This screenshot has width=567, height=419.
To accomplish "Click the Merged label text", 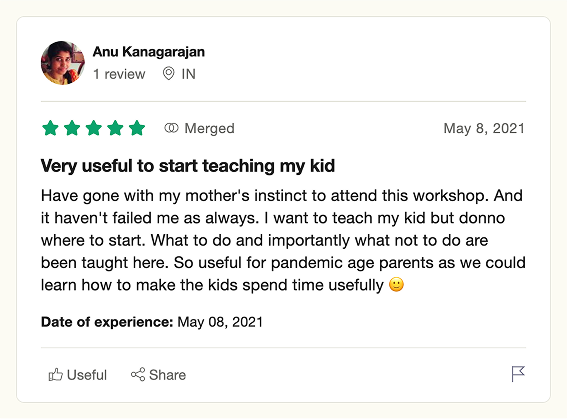I will point(209,128).
